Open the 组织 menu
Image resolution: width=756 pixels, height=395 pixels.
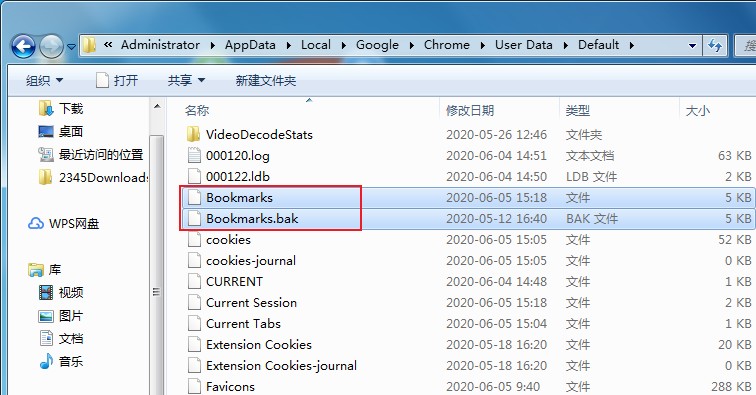pyautogui.click(x=44, y=80)
